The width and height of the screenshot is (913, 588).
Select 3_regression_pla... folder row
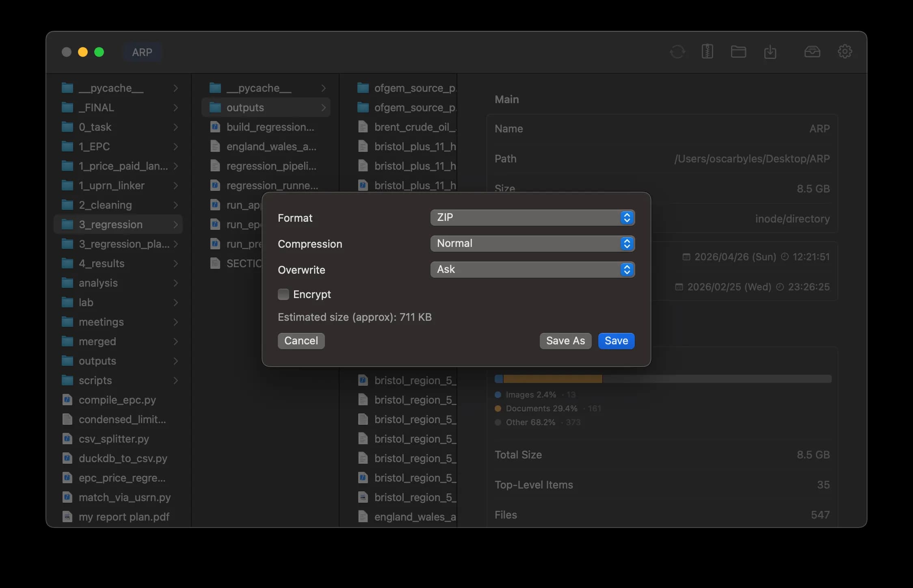118,244
